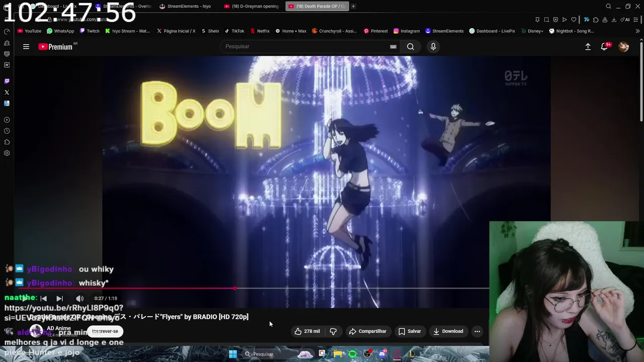The height and width of the screenshot is (362, 644).
Task: Open WhatsApp bookmark
Action: (x=60, y=31)
